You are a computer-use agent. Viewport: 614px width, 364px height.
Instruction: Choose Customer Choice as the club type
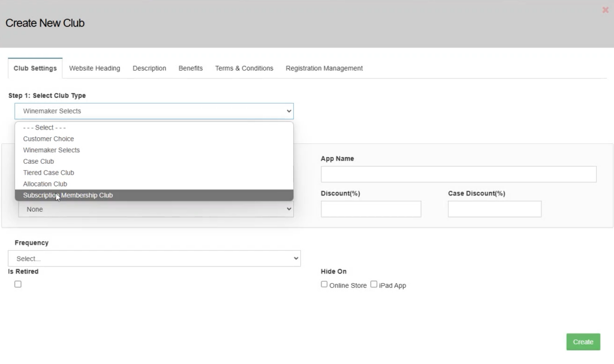click(48, 139)
